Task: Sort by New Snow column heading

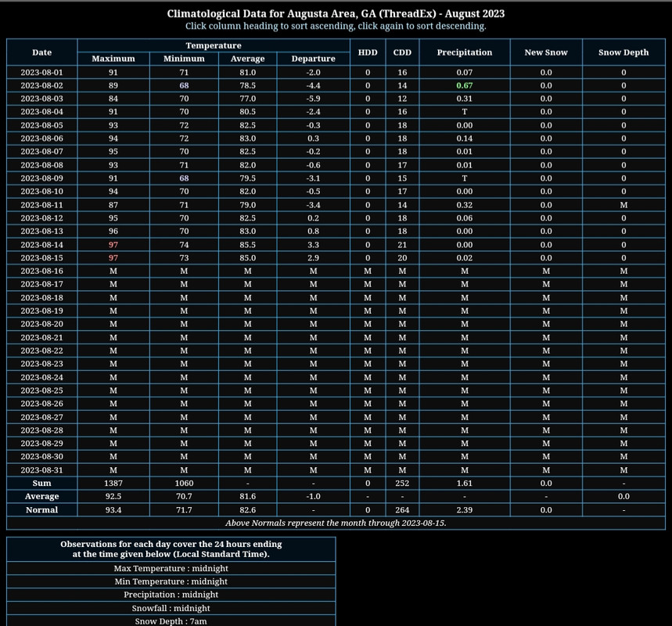Action: click(x=546, y=52)
